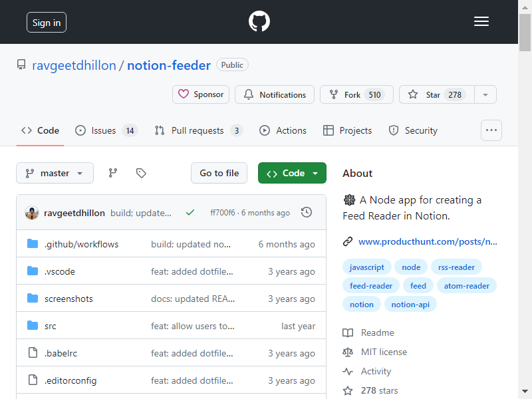
Task: Click the scrollbar down arrow
Action: point(525,391)
